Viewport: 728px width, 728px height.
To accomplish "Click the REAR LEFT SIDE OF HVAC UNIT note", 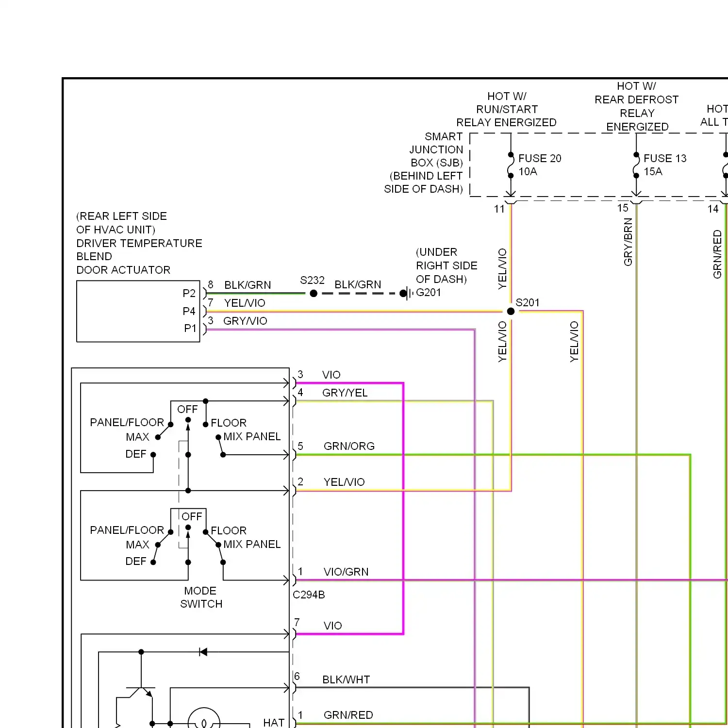I will (121, 223).
